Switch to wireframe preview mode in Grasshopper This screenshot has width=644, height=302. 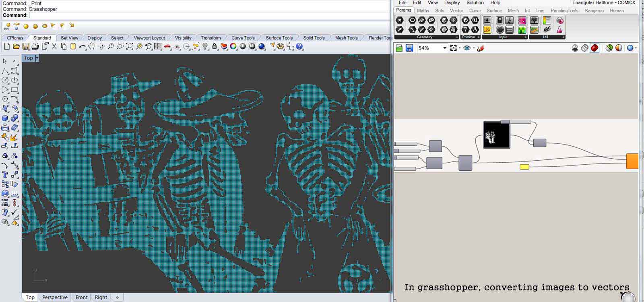(x=585, y=48)
